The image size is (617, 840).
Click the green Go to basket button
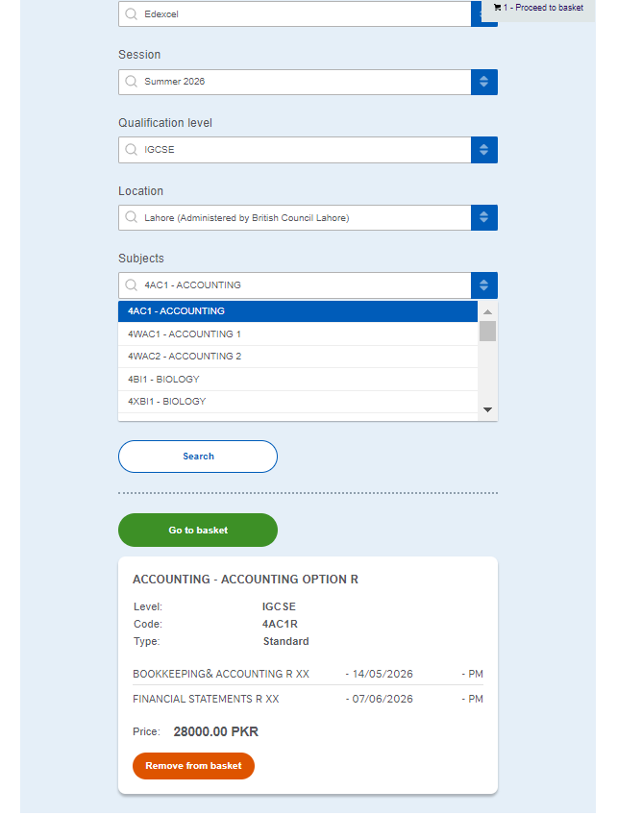coord(198,531)
